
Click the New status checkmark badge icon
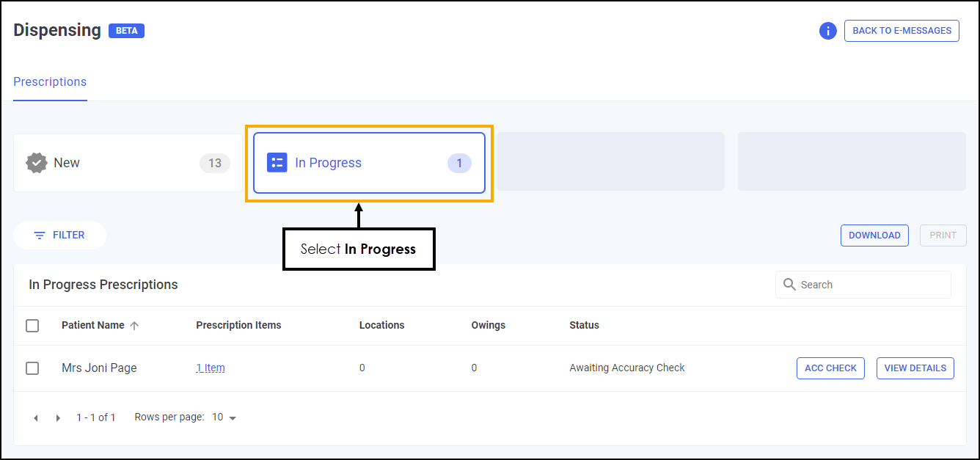coord(37,163)
